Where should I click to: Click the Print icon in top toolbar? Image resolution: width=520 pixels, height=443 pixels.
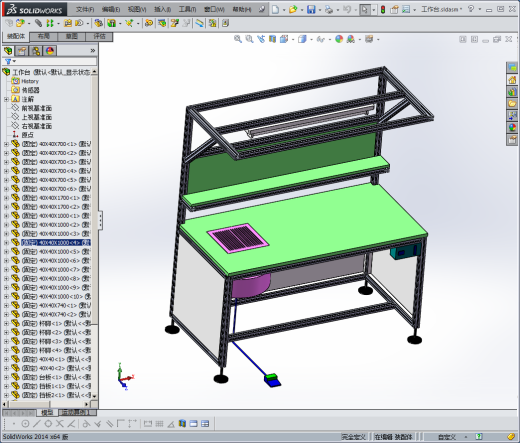click(x=329, y=9)
